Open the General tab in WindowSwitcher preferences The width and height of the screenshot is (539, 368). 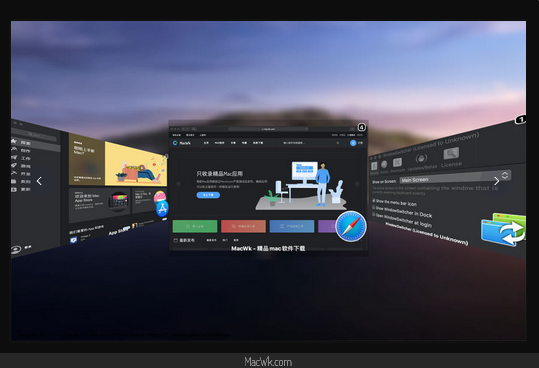click(374, 168)
